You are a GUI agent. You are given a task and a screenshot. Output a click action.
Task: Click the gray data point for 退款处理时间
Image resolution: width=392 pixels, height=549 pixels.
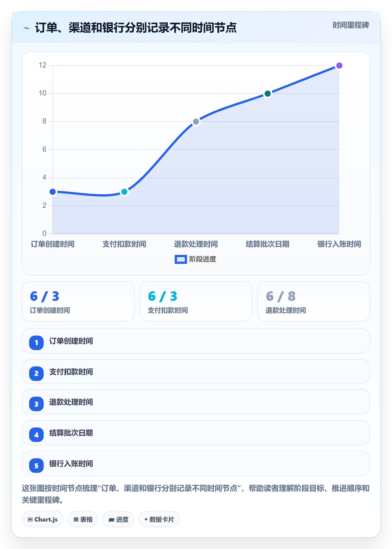[196, 122]
